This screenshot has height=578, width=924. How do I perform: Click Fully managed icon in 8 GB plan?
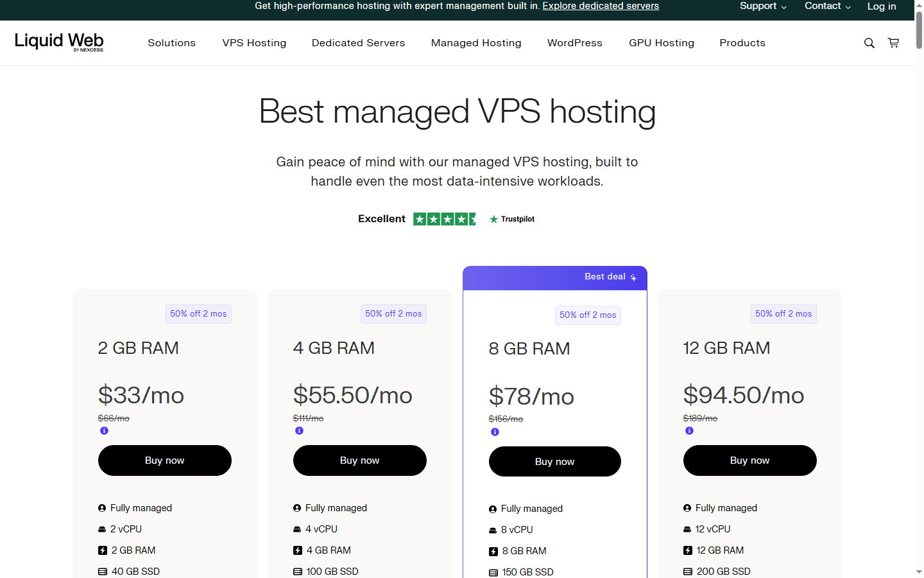(x=493, y=509)
